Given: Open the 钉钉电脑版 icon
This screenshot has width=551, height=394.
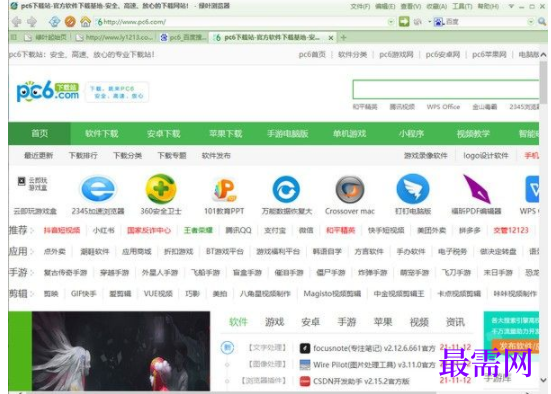Looking at the screenshot, I should tap(413, 189).
